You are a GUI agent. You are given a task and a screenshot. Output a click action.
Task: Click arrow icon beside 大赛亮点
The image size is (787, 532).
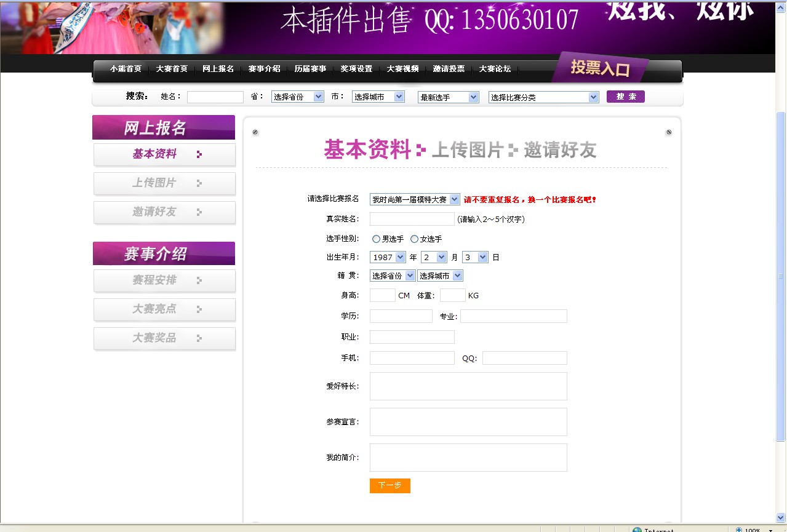point(199,309)
